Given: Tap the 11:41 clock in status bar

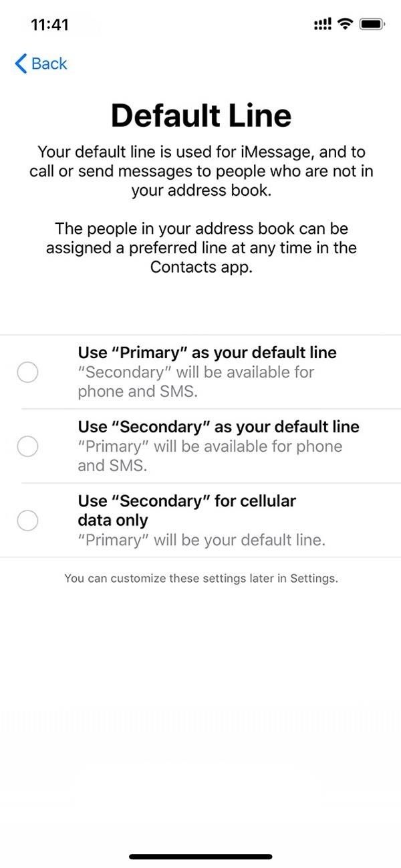Looking at the screenshot, I should tap(49, 25).
